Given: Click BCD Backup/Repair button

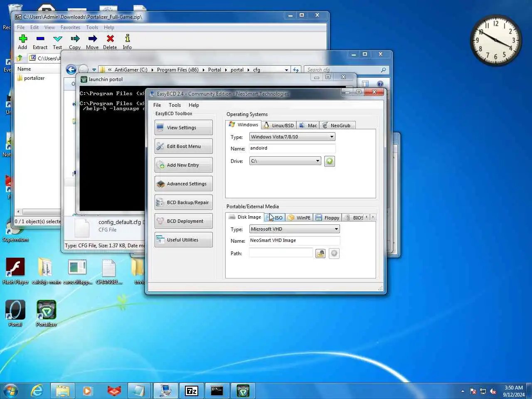Looking at the screenshot, I should [x=183, y=202].
